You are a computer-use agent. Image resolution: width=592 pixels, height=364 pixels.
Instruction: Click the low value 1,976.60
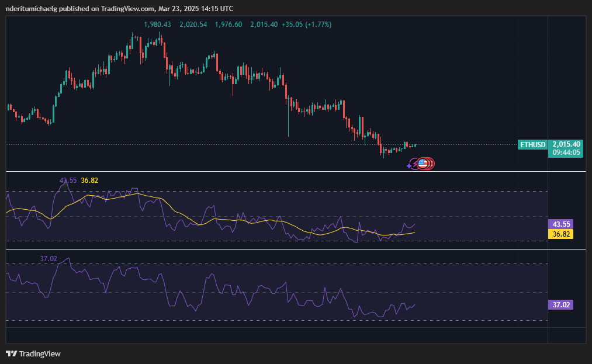[229, 25]
